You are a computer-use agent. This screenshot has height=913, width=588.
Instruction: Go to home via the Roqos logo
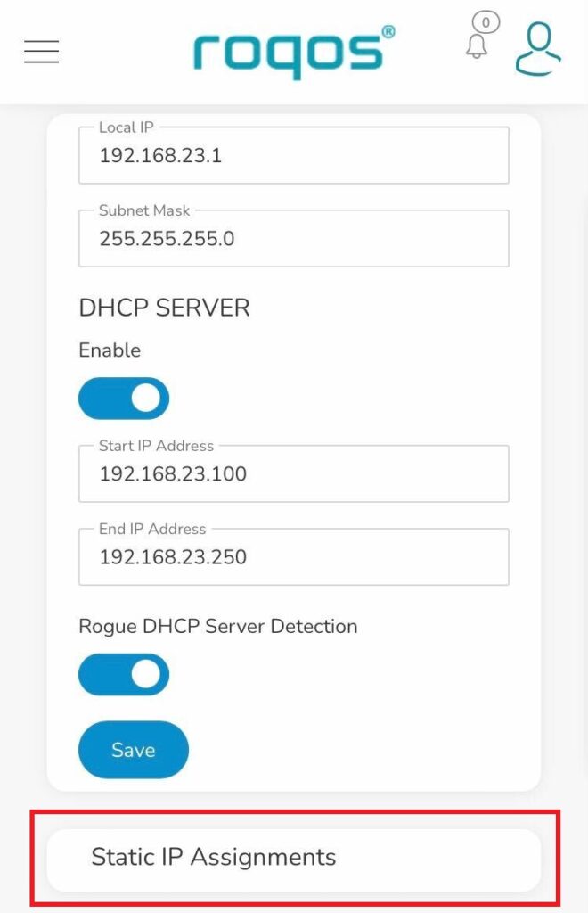coord(294,52)
